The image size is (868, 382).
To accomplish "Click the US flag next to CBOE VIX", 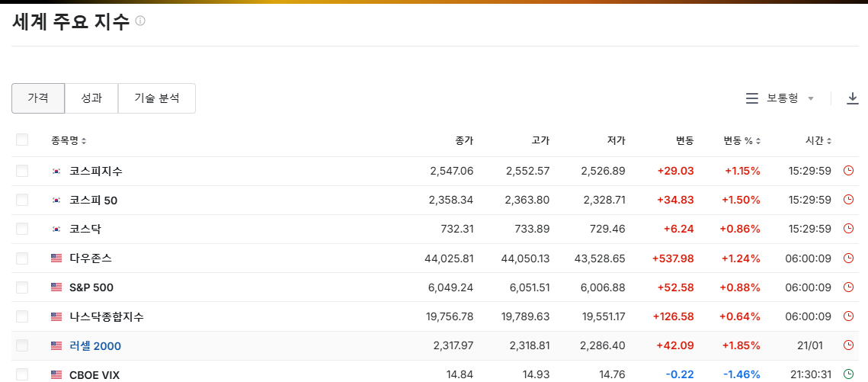I will pyautogui.click(x=56, y=375).
